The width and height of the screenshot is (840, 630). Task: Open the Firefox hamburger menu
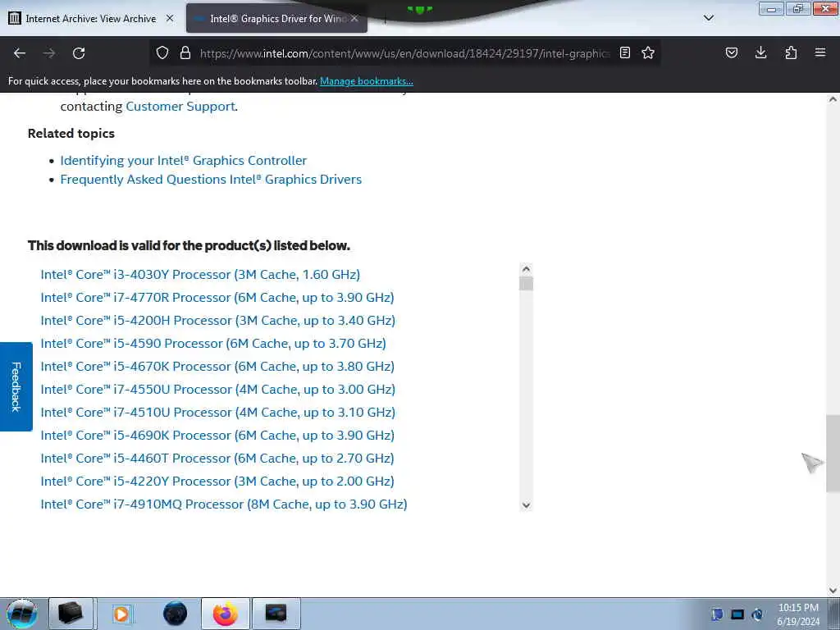[820, 53]
